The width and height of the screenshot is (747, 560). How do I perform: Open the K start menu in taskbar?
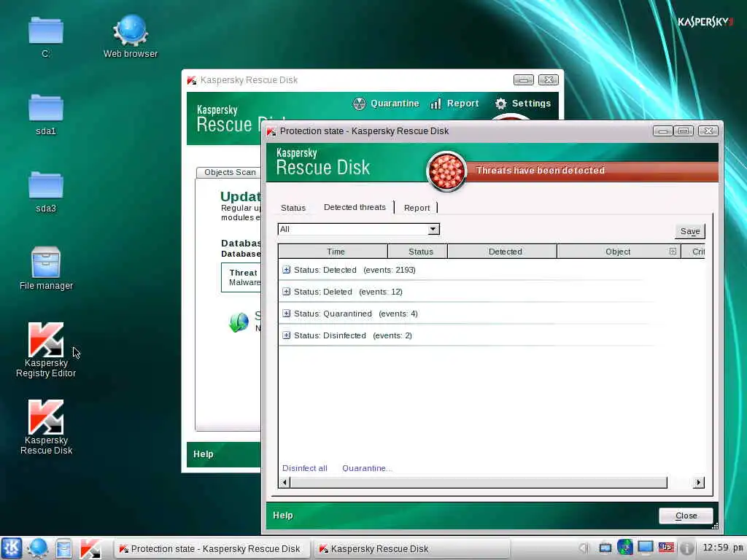12,548
